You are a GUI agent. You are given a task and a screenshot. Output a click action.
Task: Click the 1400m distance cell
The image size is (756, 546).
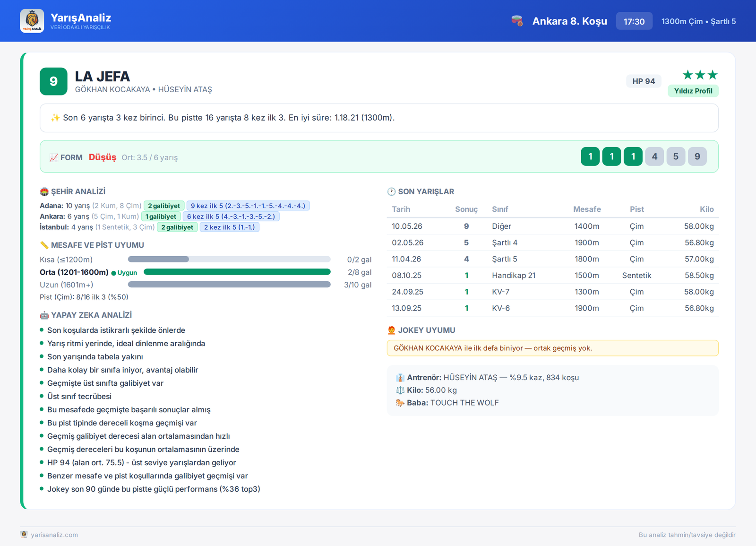[587, 226]
